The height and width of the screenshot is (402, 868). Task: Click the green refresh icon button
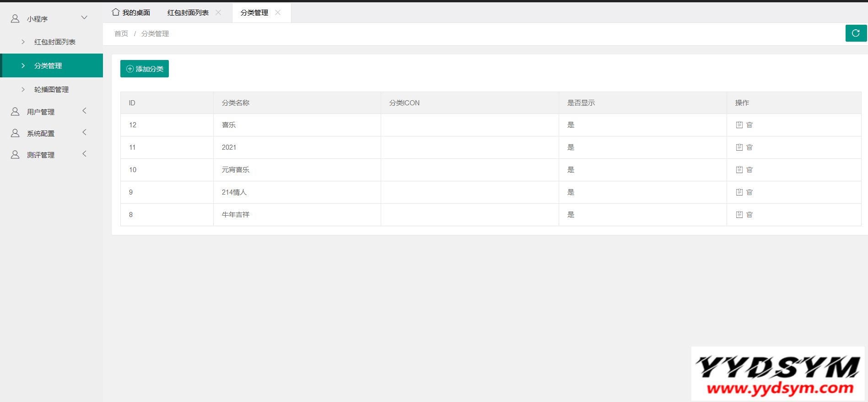pyautogui.click(x=855, y=33)
